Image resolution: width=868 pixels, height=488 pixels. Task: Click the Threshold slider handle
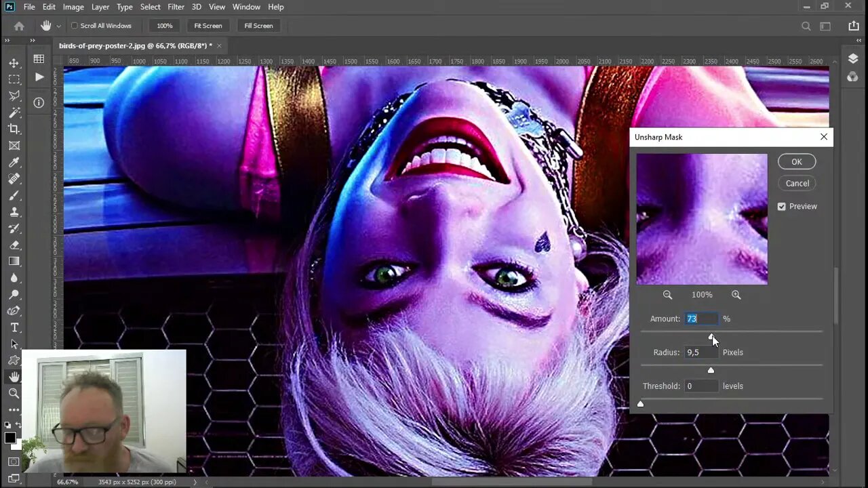[x=640, y=404]
